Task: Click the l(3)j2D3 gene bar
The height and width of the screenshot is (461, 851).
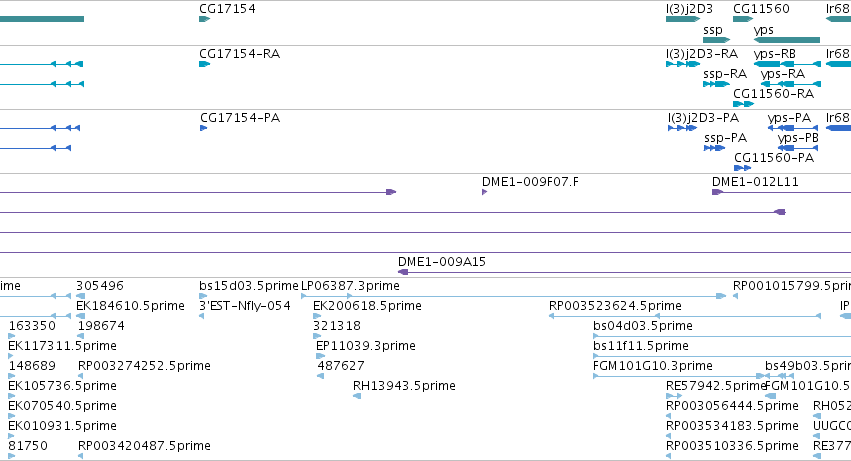Action: 683,19
